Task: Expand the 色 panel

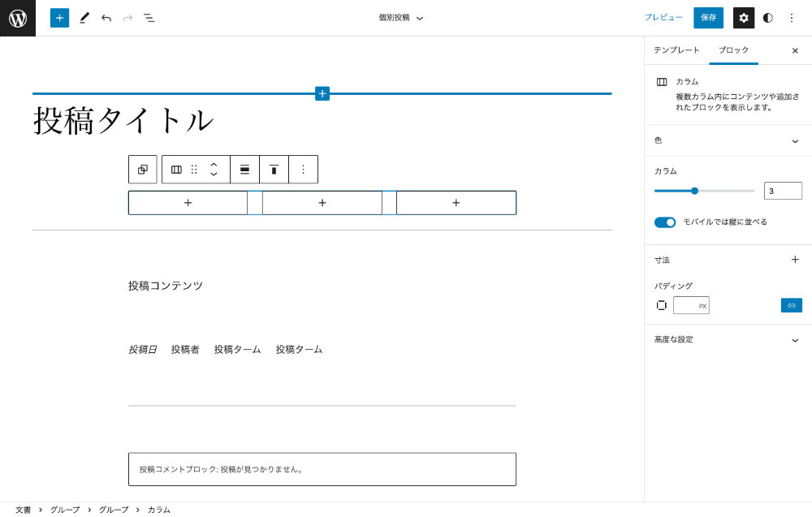Action: (x=728, y=140)
